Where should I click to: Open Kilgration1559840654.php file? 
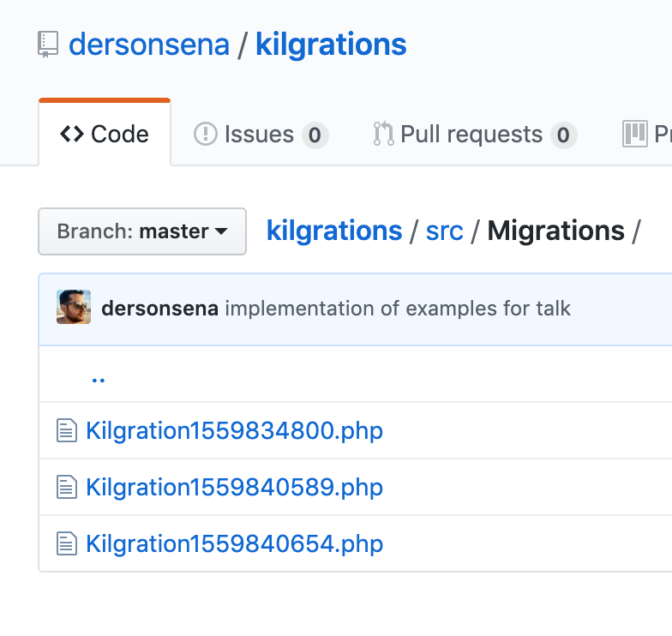coord(234,543)
